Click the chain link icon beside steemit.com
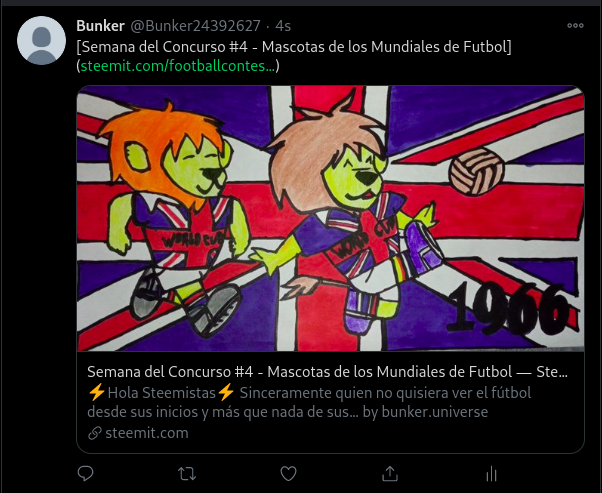The image size is (602, 493). pyautogui.click(x=94, y=433)
